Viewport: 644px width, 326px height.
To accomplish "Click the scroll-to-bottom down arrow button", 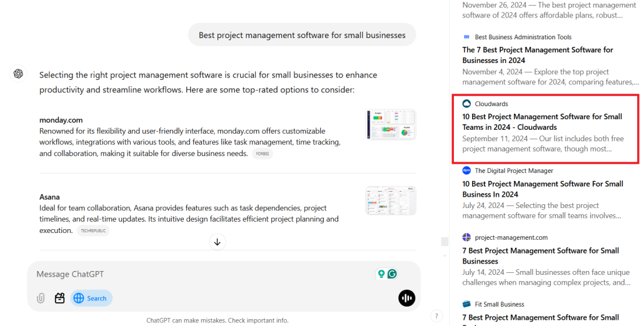I will pos(217,242).
